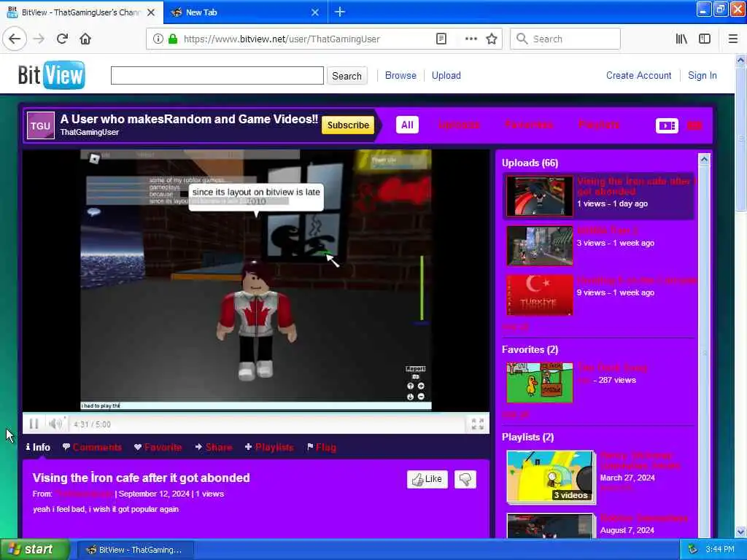Focus the BitView search input box
The image size is (747, 560).
pyautogui.click(x=217, y=75)
